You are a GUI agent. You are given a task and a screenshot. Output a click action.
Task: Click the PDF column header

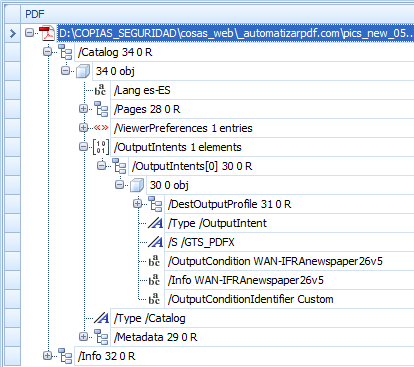(217, 14)
